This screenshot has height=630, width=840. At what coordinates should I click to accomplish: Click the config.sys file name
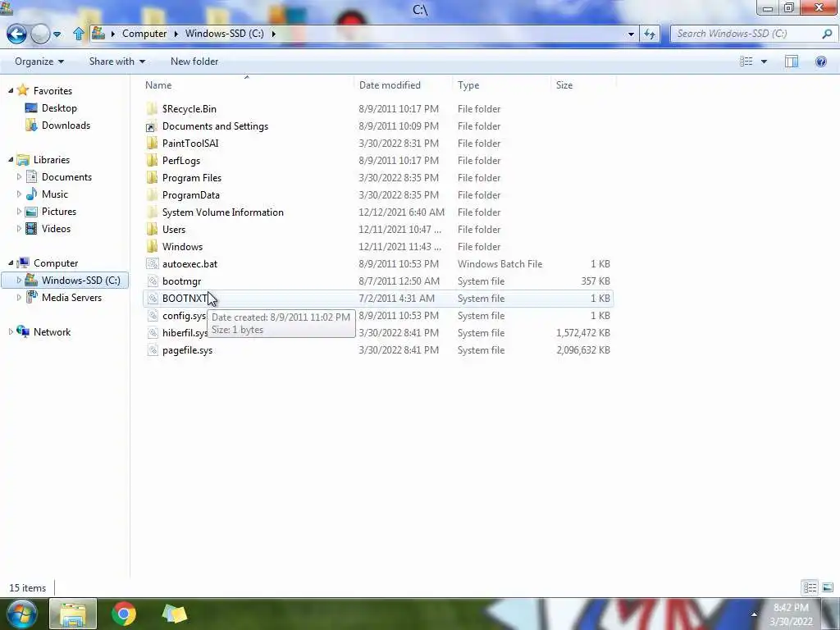click(x=184, y=316)
